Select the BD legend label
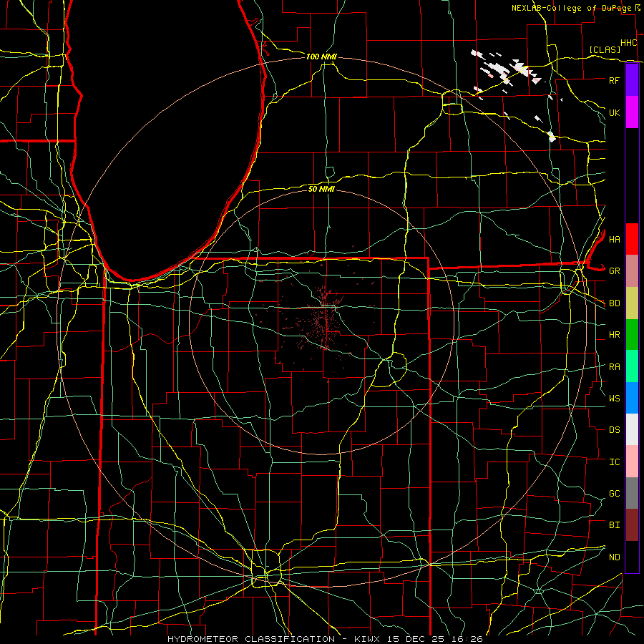Screen dimensions: 644x644 click(x=614, y=303)
